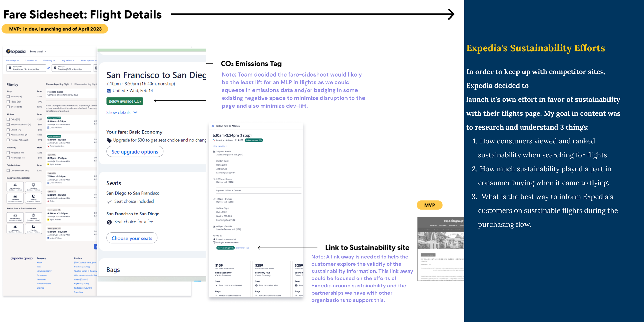Click the landing icon at 2:59pm Denver
The height and width of the screenshot is (322, 644).
(x=214, y=179)
